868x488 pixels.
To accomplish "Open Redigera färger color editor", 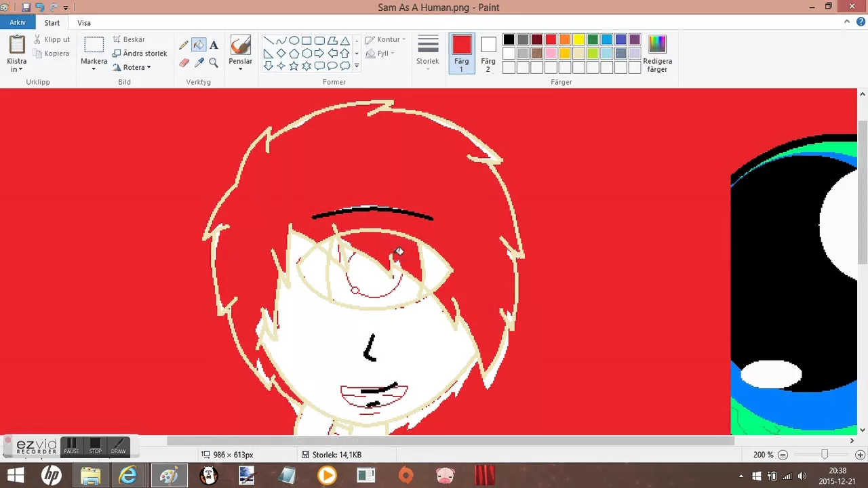I will pyautogui.click(x=657, y=54).
